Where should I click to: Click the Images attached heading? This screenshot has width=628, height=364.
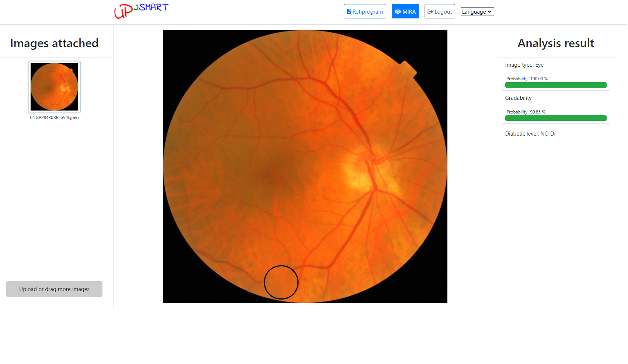55,43
